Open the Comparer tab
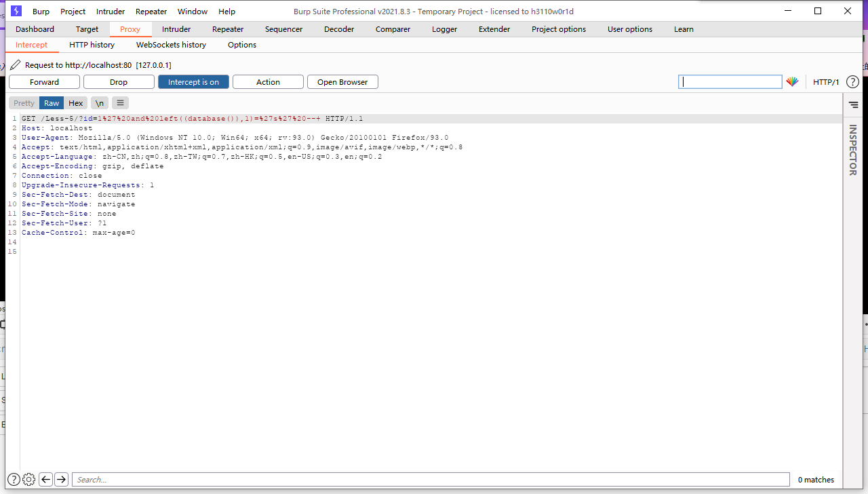Image resolution: width=868 pixels, height=494 pixels. (393, 29)
